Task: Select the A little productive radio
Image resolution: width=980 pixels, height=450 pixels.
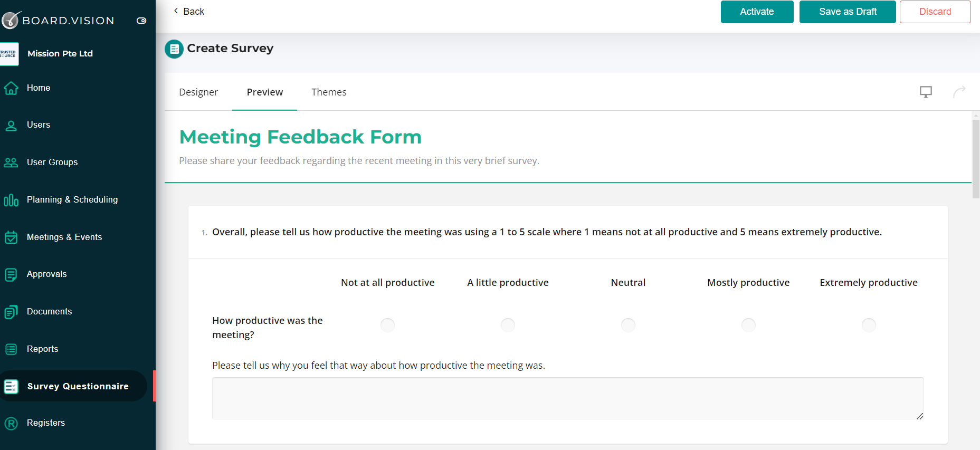Action: coord(508,325)
